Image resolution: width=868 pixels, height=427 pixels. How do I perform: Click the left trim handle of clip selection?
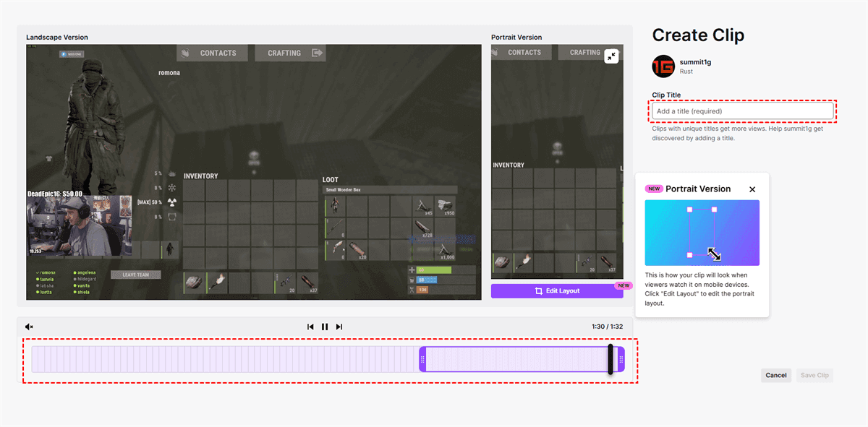click(422, 359)
